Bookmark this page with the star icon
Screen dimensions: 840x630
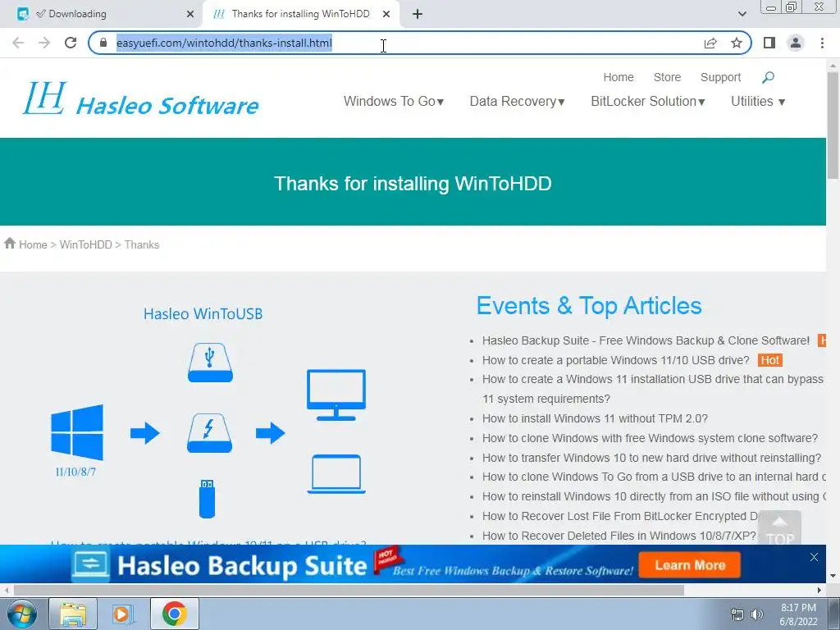(737, 43)
